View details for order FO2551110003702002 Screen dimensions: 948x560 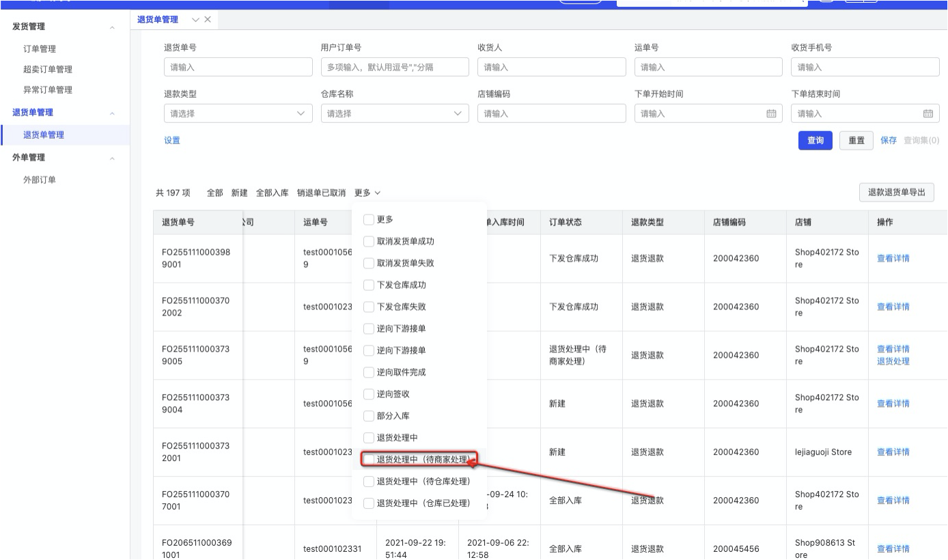click(x=893, y=307)
